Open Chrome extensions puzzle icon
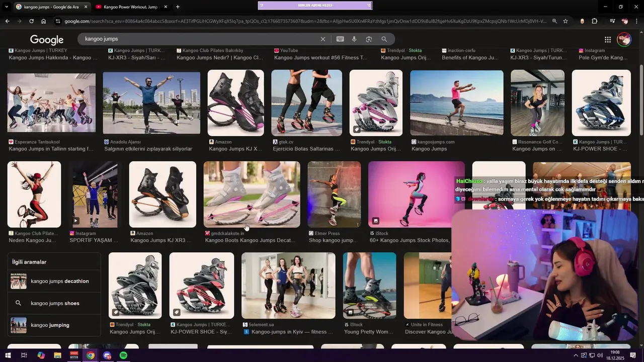 595,21
